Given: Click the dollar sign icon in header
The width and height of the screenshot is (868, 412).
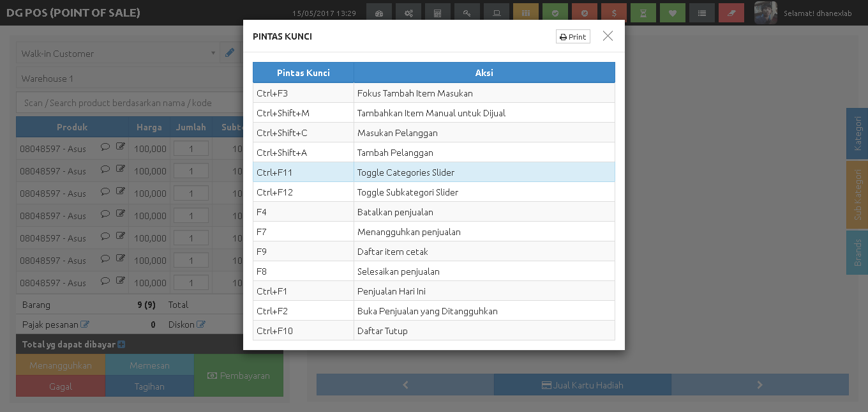Looking at the screenshot, I should click(614, 13).
